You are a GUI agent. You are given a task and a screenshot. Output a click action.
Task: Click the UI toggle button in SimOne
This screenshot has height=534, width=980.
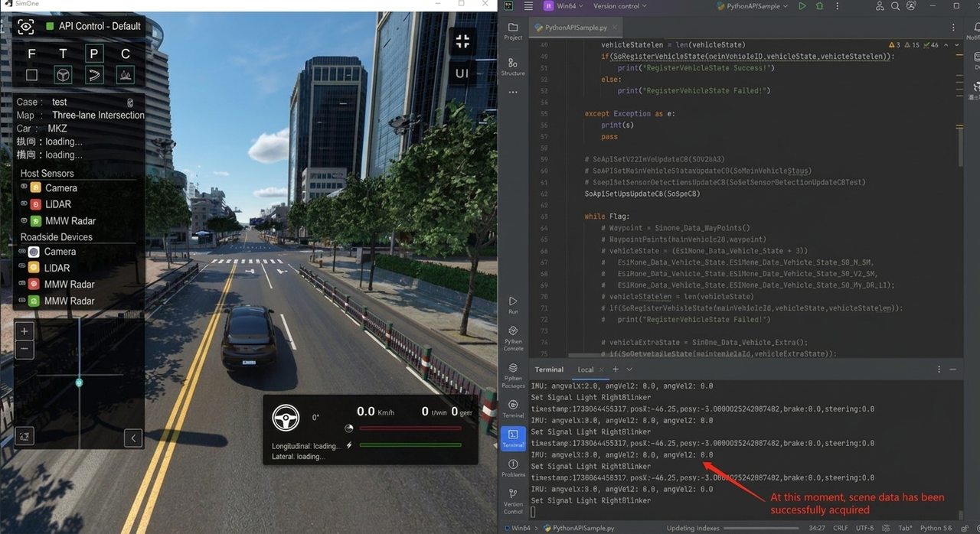(x=462, y=73)
